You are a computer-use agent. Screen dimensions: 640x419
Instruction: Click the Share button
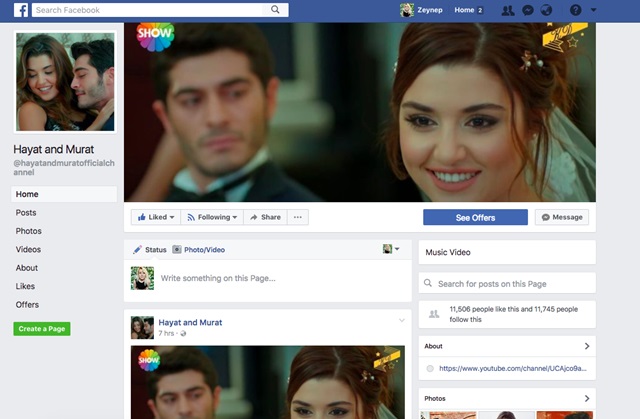[265, 217]
